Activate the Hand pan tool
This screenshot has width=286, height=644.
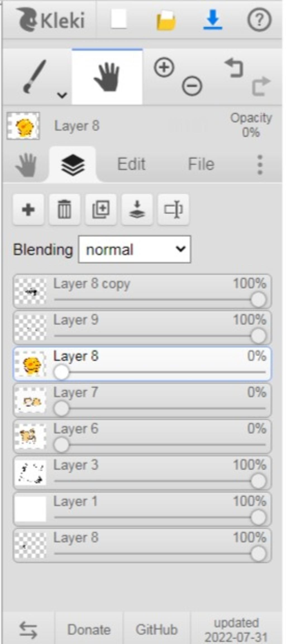tap(107, 77)
